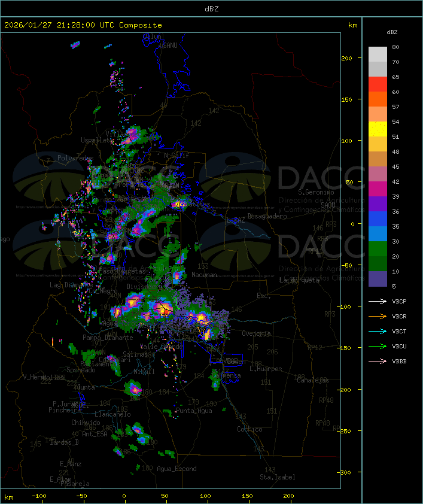The image size is (423, 504).
Task: Click the VBBB legend label
Action: point(399,362)
